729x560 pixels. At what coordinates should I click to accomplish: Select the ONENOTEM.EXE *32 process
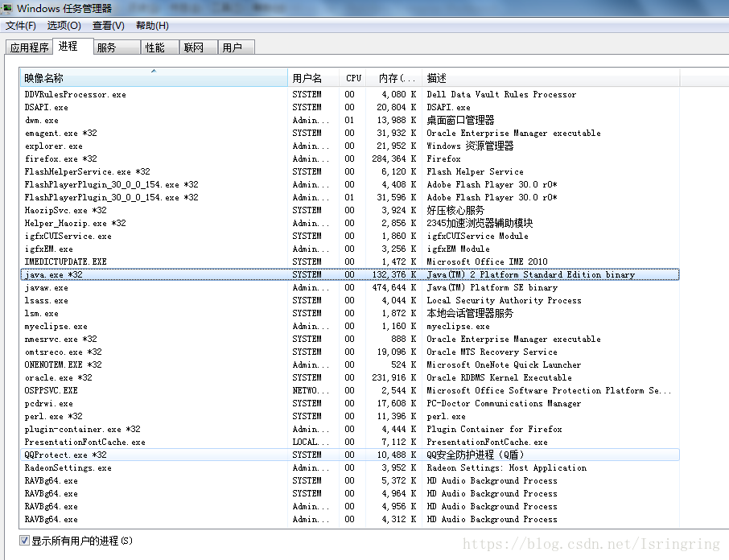tap(350, 364)
